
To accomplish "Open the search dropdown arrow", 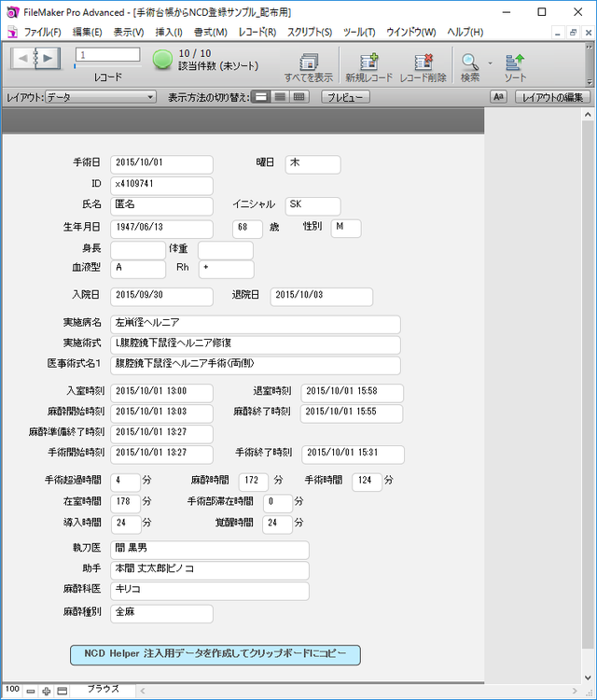I will 490,63.
